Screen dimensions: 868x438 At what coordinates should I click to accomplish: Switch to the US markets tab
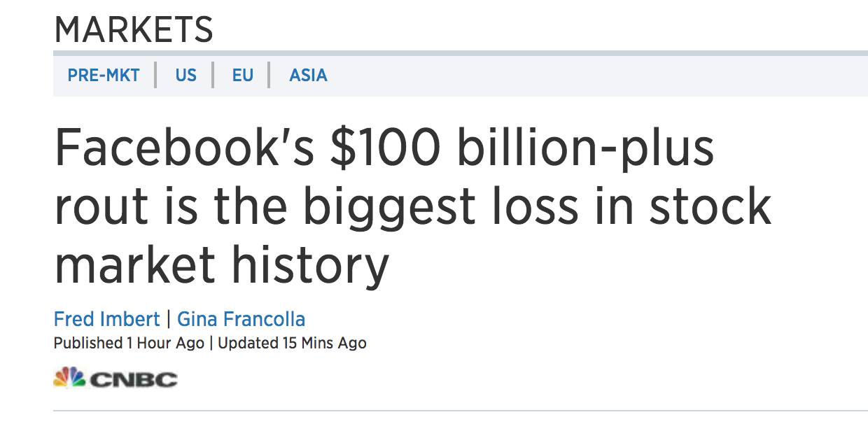(185, 75)
